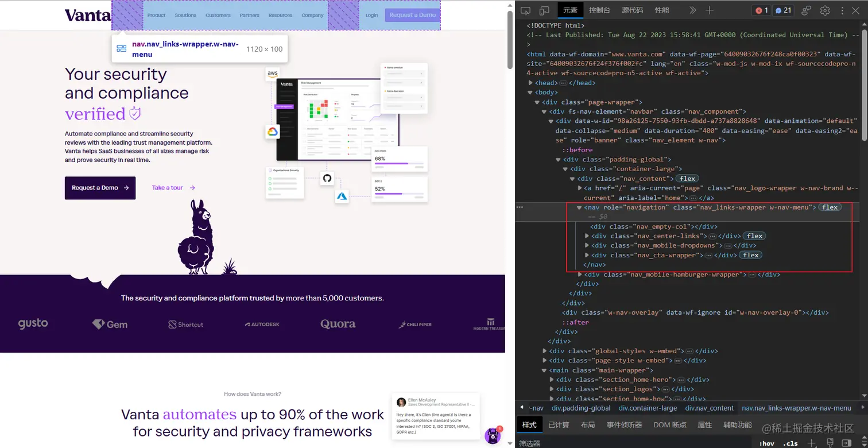Collapse the container-large div node
The image size is (868, 448).
click(566, 169)
